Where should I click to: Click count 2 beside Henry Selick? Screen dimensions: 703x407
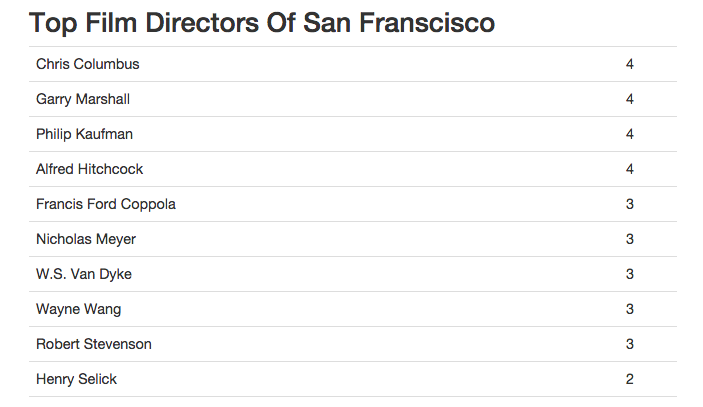point(629,379)
